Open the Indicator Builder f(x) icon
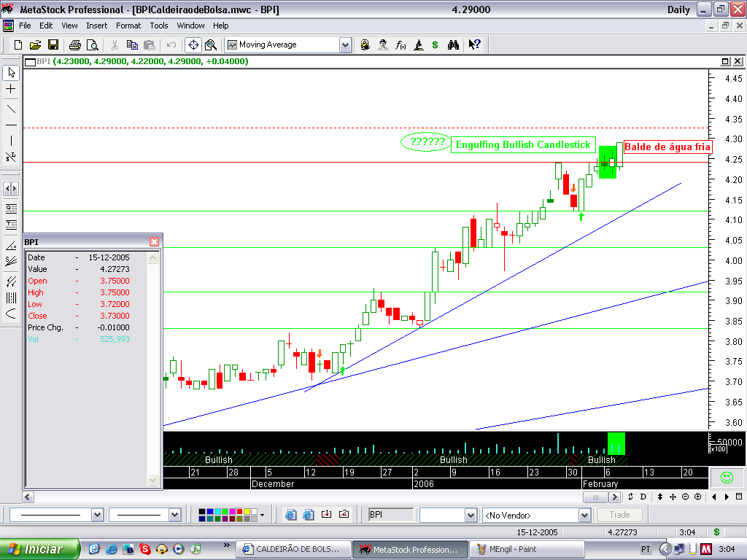 click(x=400, y=44)
